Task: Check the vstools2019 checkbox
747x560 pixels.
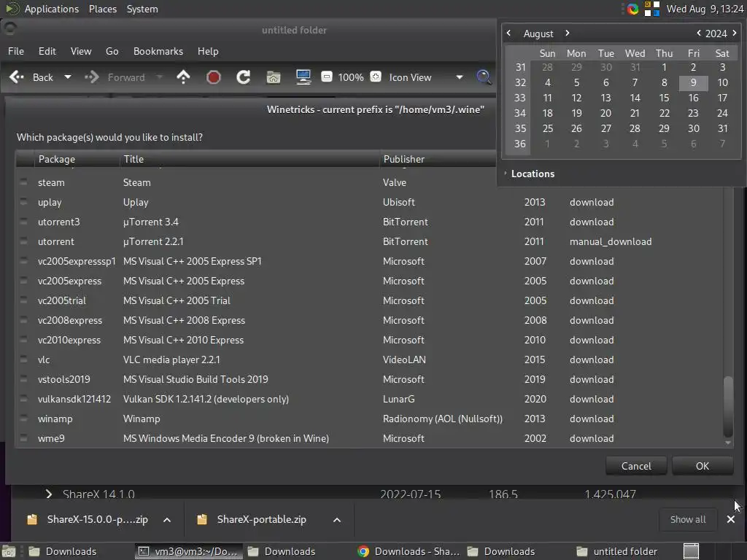Action: [x=23, y=379]
